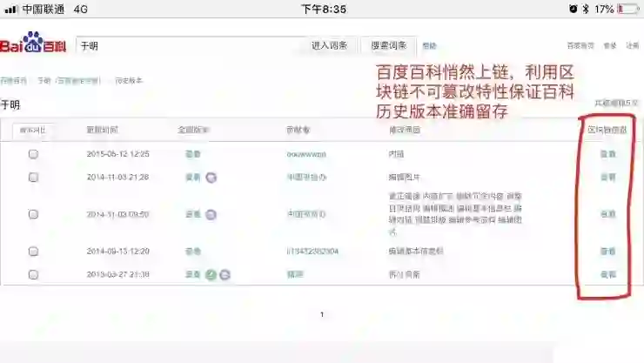
Task: Click the version compare button in table header
Action: (x=32, y=131)
